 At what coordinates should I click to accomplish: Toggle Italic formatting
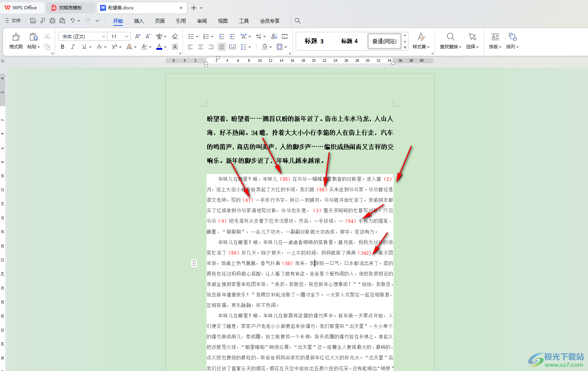click(73, 47)
